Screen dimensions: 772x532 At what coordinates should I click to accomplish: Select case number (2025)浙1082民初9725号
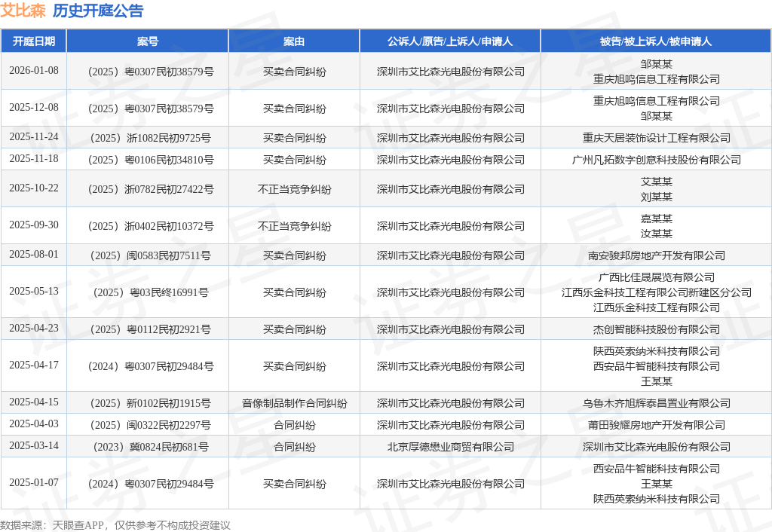(150, 139)
